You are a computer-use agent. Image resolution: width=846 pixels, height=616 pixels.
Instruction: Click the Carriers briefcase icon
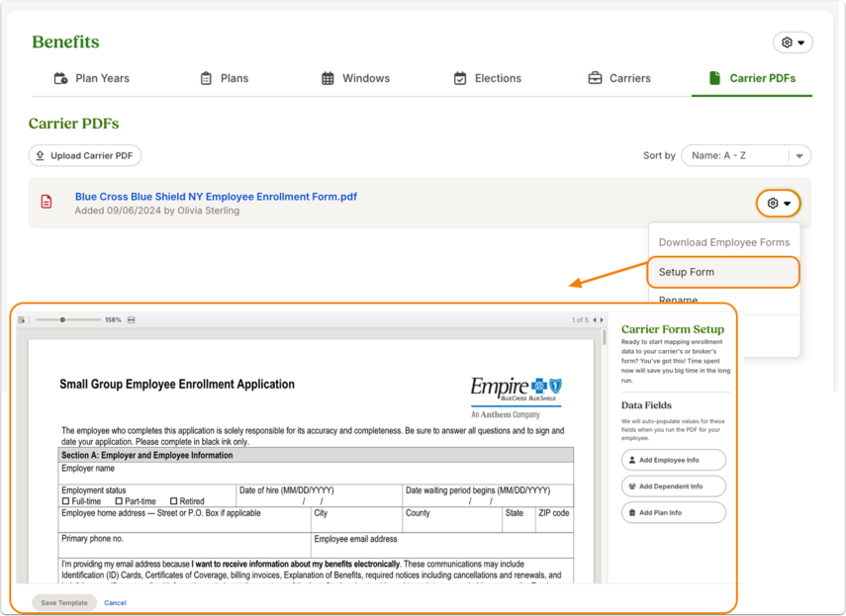(x=595, y=78)
